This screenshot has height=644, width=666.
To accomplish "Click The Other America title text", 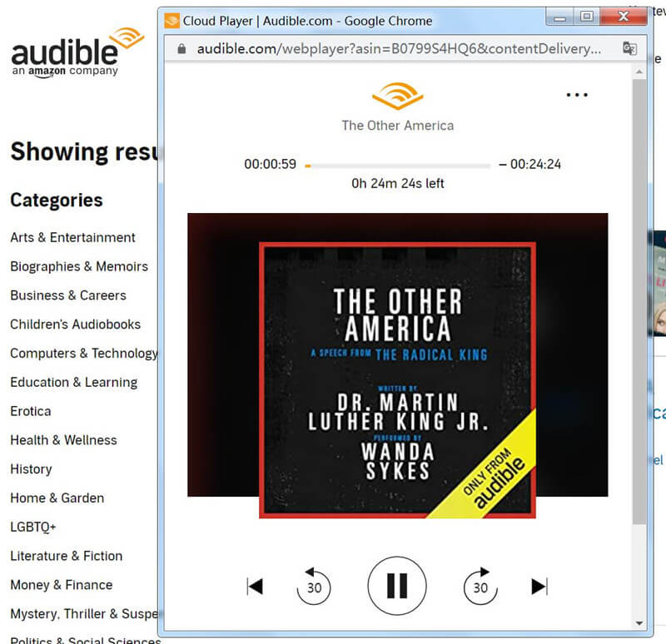I will click(x=398, y=126).
